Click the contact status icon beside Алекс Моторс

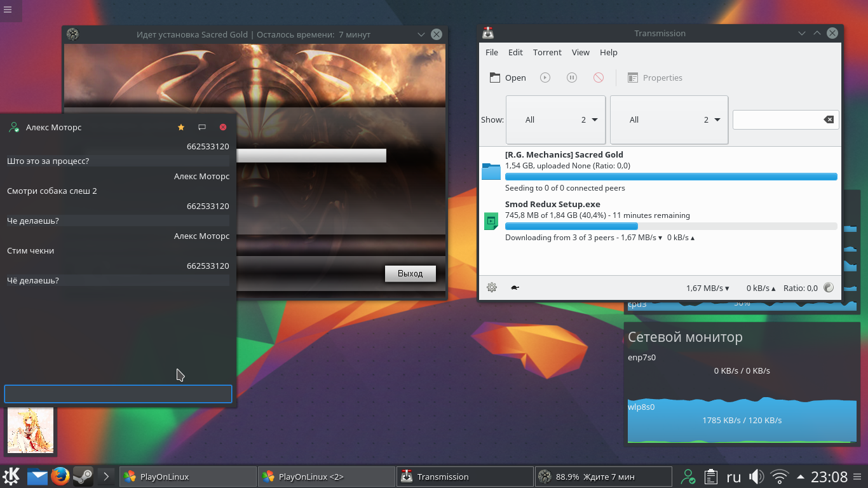point(14,127)
